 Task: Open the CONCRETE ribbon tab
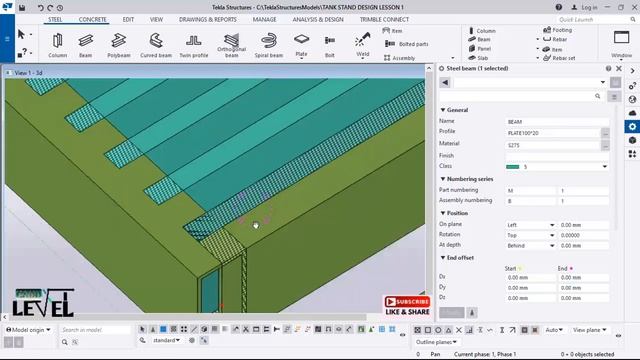93,19
